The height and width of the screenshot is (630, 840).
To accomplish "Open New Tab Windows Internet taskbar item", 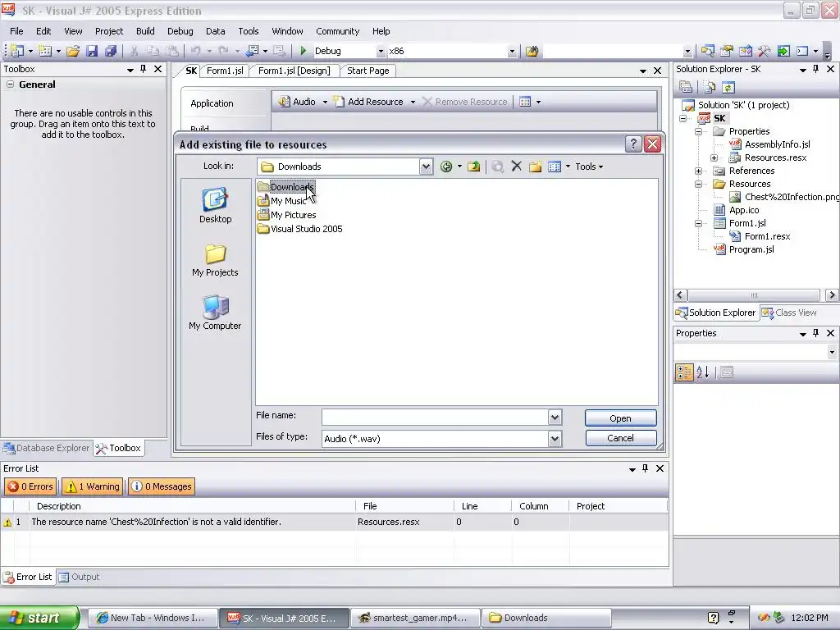I will pos(153,618).
